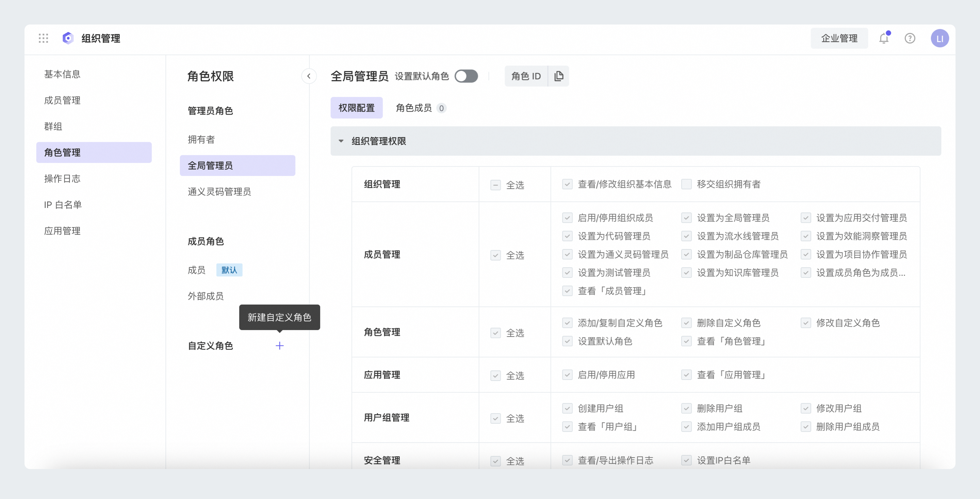The image size is (980, 499).
Task: Toggle 启用/停用应用 checkbox
Action: pos(567,375)
